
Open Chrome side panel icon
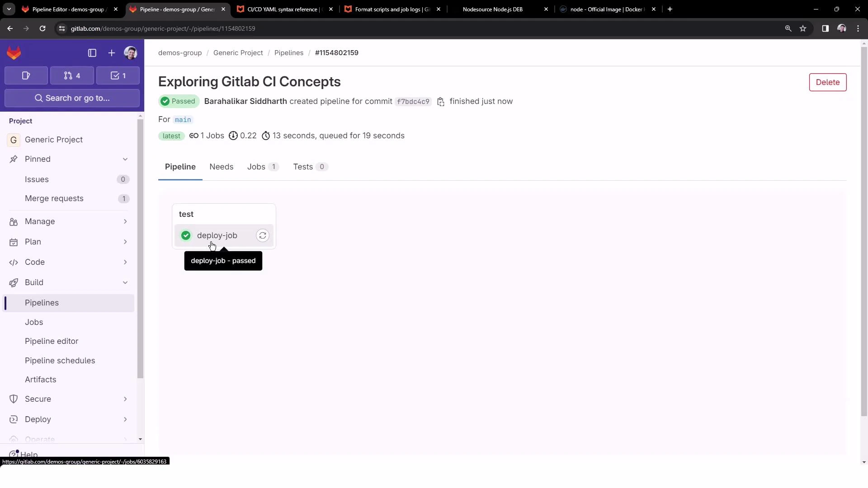click(x=825, y=28)
